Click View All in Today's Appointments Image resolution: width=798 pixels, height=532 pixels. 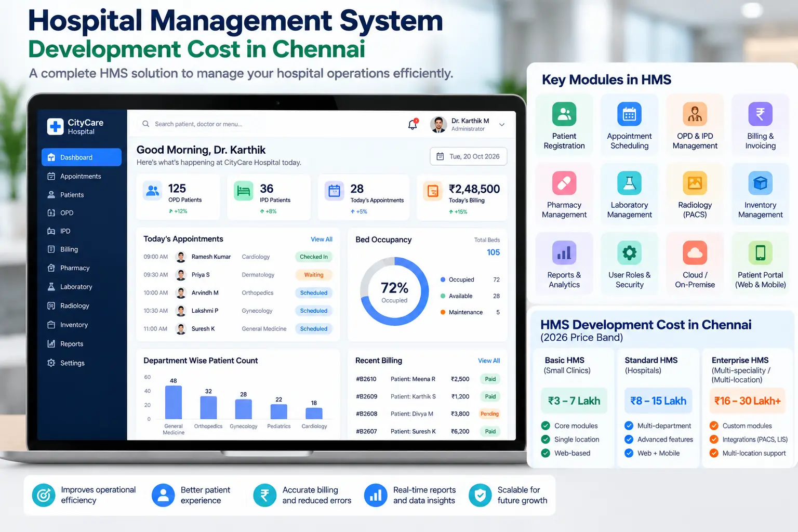(x=322, y=240)
